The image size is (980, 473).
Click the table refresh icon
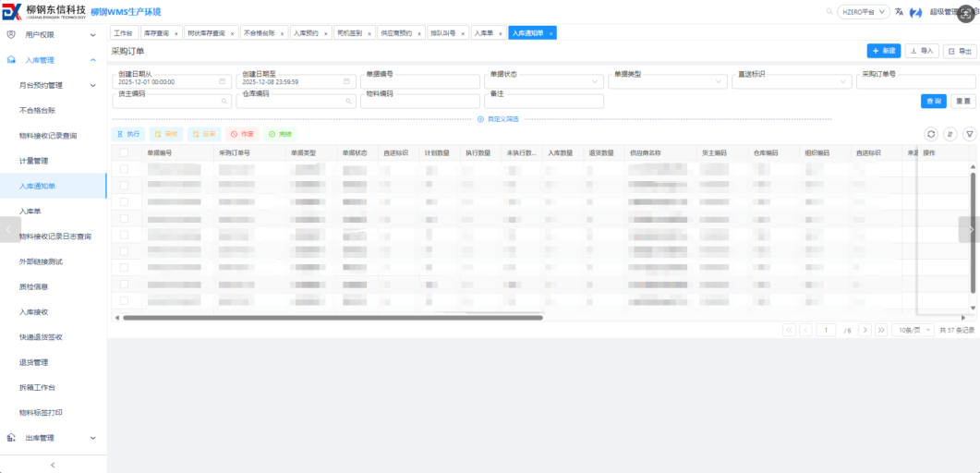[931, 134]
